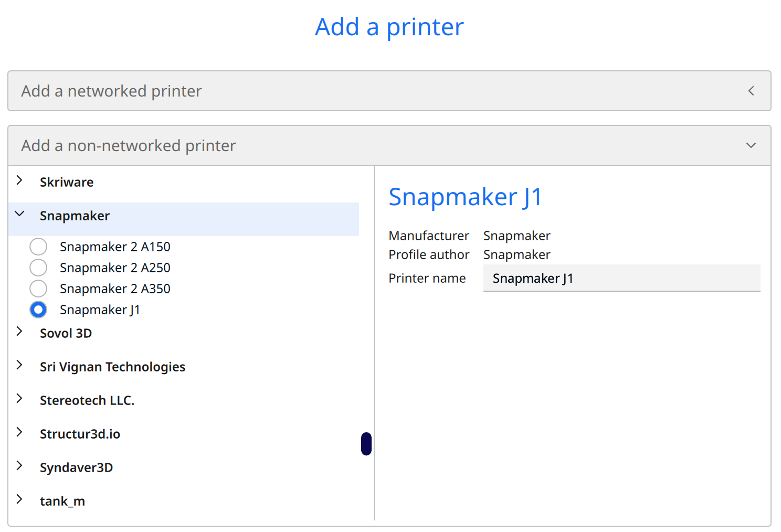Expand the tank_m group
The width and height of the screenshot is (781, 532).
pos(19,499)
